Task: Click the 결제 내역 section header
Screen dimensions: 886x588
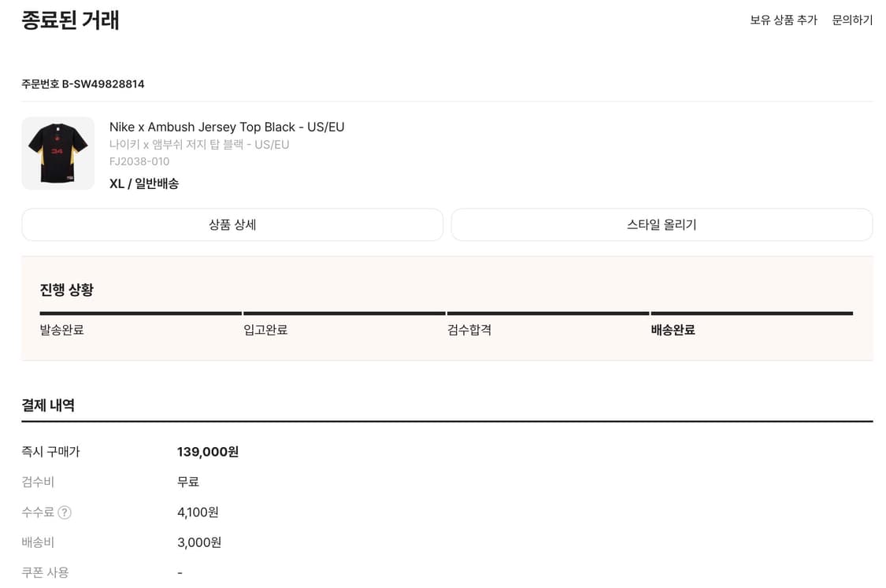Action: (47, 405)
